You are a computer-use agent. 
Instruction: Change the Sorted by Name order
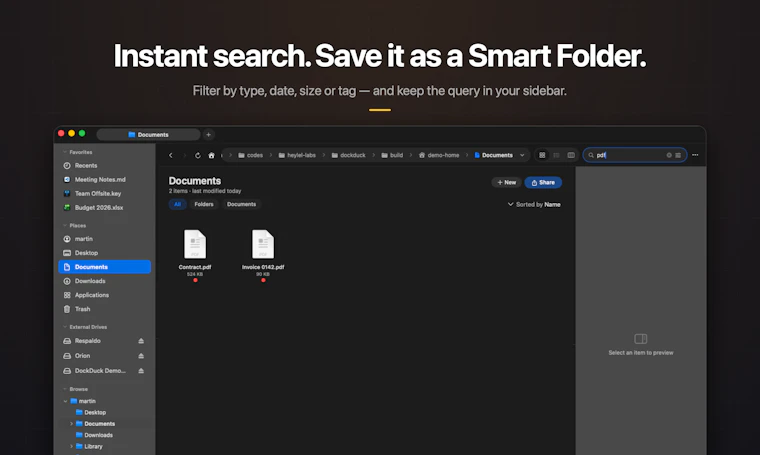coord(534,204)
